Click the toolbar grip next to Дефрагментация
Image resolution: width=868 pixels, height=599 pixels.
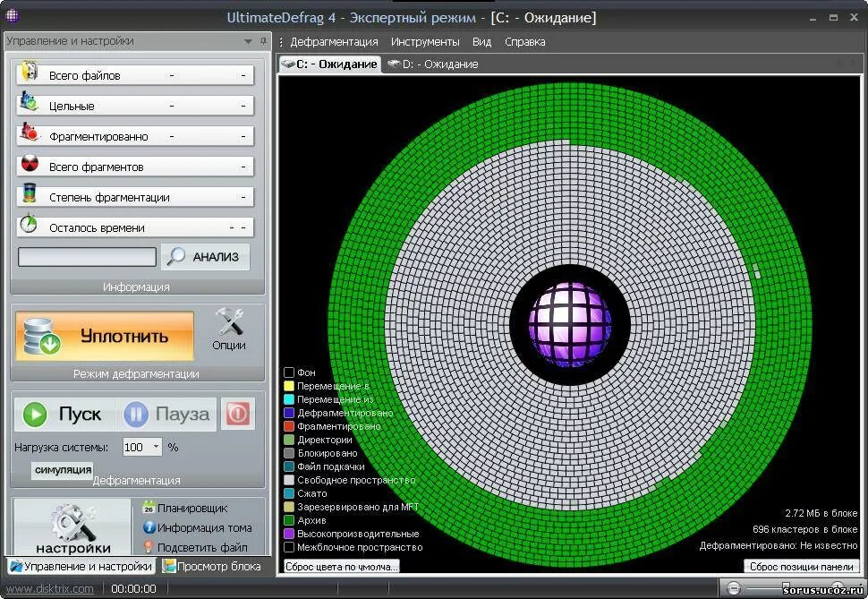pyautogui.click(x=281, y=41)
